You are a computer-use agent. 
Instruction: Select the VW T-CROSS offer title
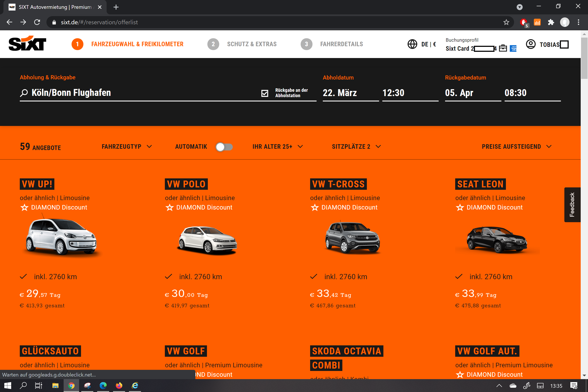(x=338, y=184)
